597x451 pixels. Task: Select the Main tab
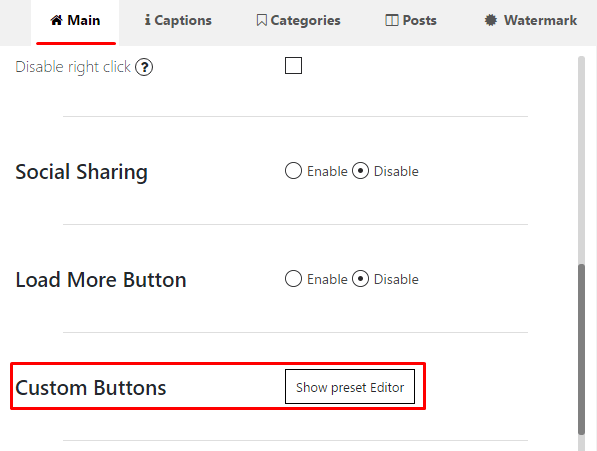75,22
